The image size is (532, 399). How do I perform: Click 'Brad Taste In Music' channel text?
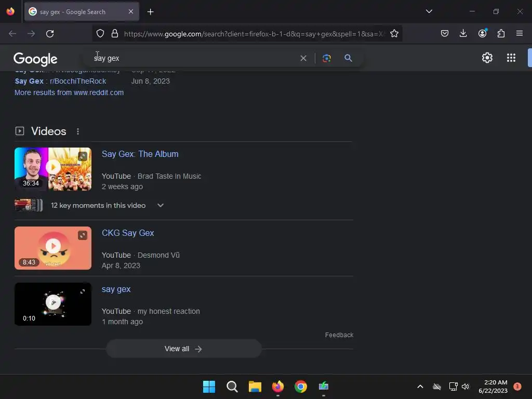169,176
